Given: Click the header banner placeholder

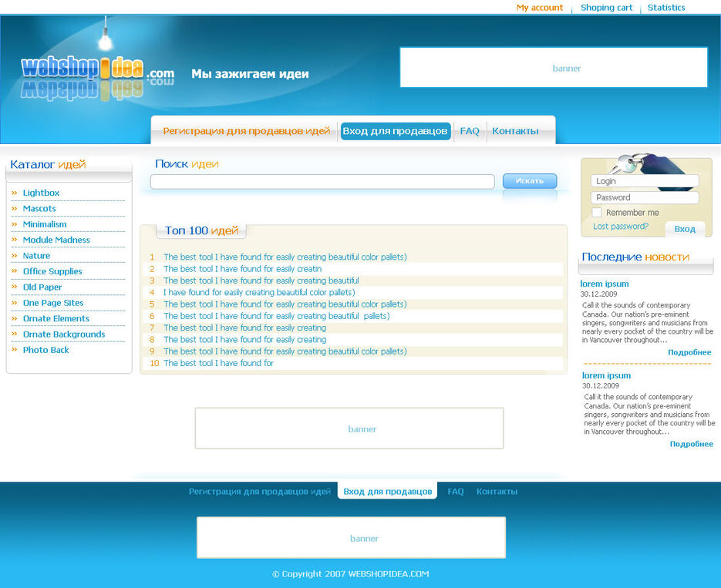Looking at the screenshot, I should [x=553, y=68].
